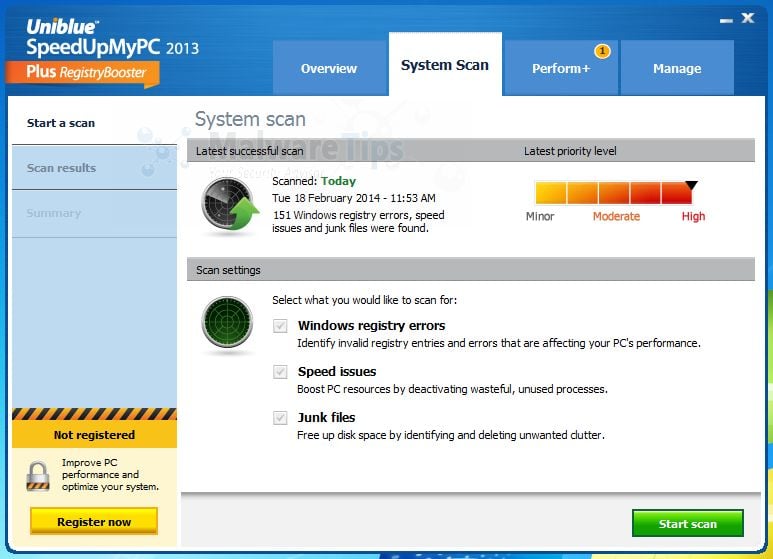Click the Perform+ notification badge

(x=602, y=51)
